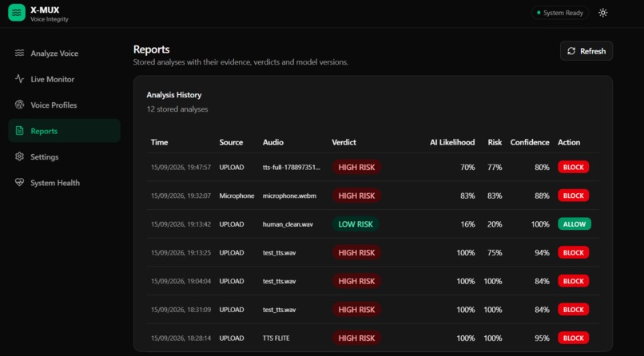644x356 pixels.
Task: Select the TTS FLITE audio name
Action: [276, 338]
